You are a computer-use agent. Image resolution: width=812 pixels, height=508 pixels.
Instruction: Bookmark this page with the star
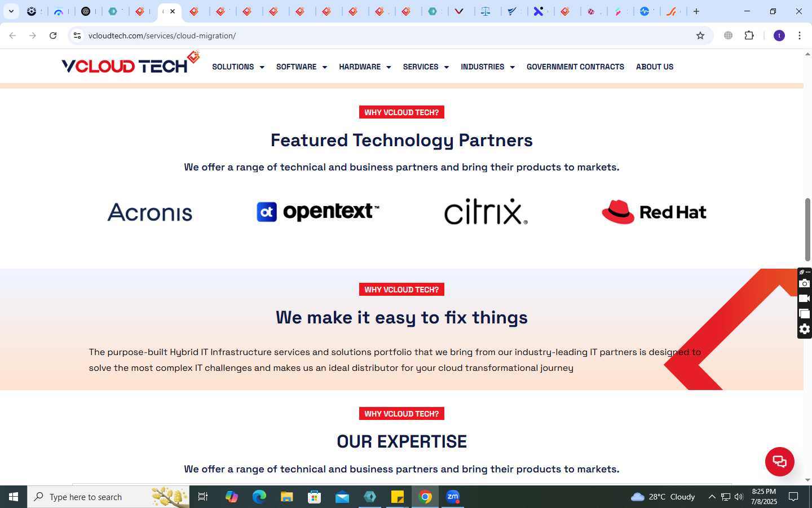tap(700, 36)
